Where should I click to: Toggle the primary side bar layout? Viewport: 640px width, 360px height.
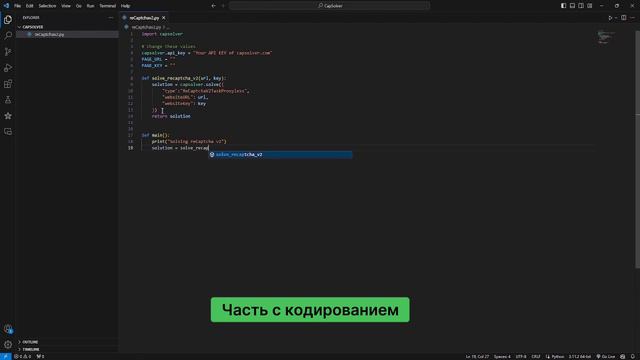point(563,6)
